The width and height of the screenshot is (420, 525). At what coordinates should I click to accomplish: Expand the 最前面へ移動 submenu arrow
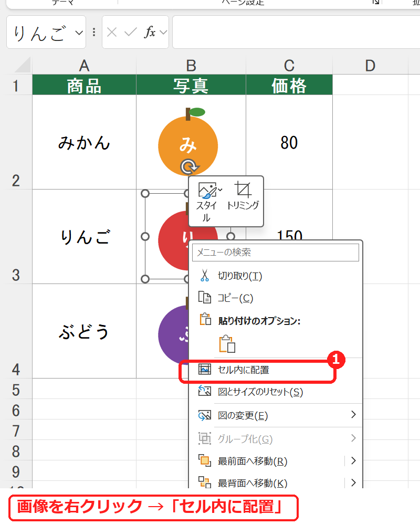(x=353, y=461)
